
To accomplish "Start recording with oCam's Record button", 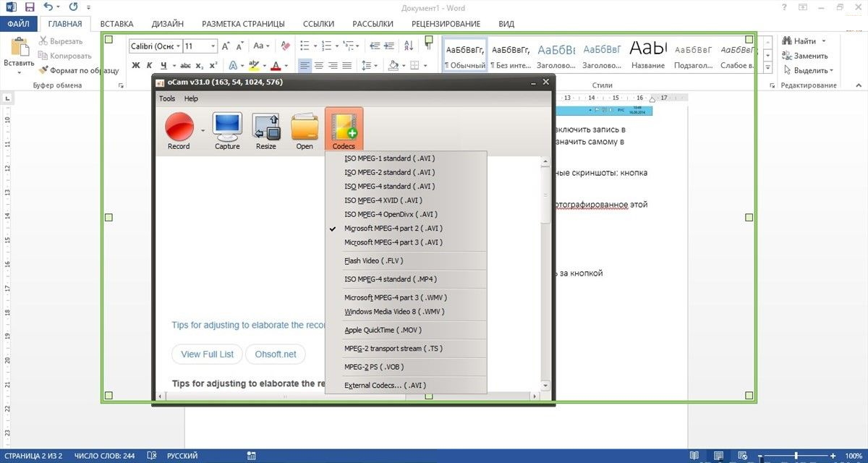I will pos(179,131).
